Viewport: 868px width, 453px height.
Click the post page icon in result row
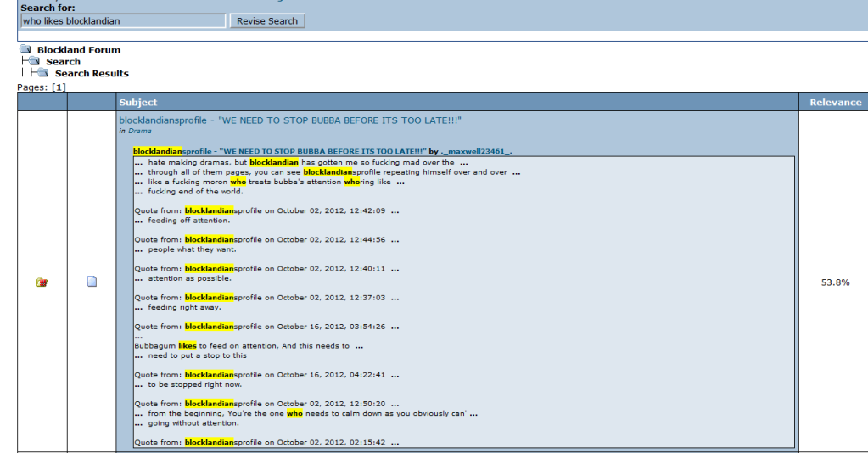tap(92, 282)
